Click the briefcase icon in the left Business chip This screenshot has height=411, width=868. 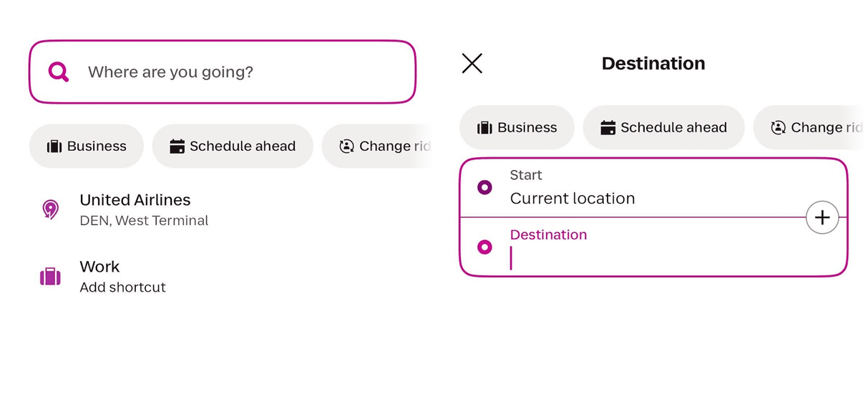54,147
